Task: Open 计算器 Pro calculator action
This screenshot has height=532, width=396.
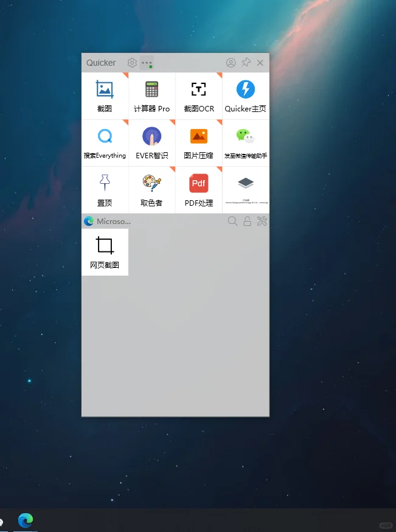Action: (152, 96)
